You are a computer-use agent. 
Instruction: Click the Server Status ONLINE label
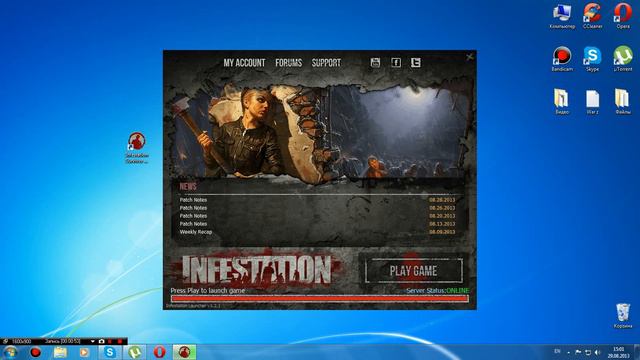pyautogui.click(x=438, y=291)
